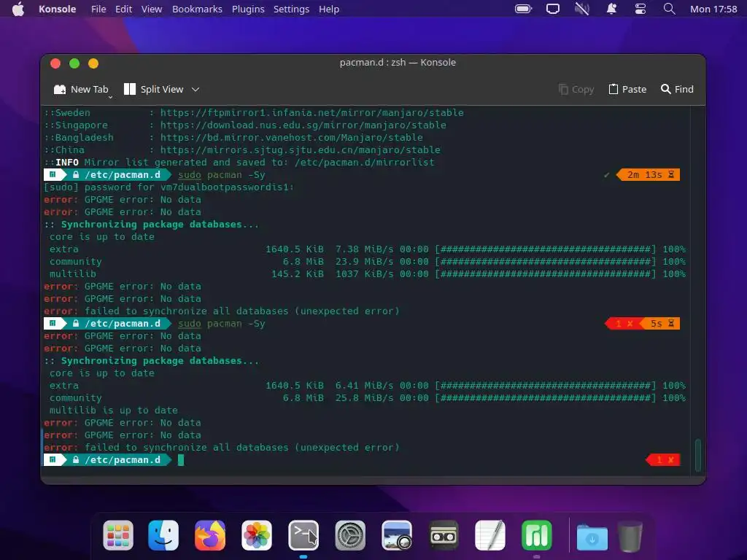Click the New Tab button
The image size is (747, 560).
click(81, 90)
